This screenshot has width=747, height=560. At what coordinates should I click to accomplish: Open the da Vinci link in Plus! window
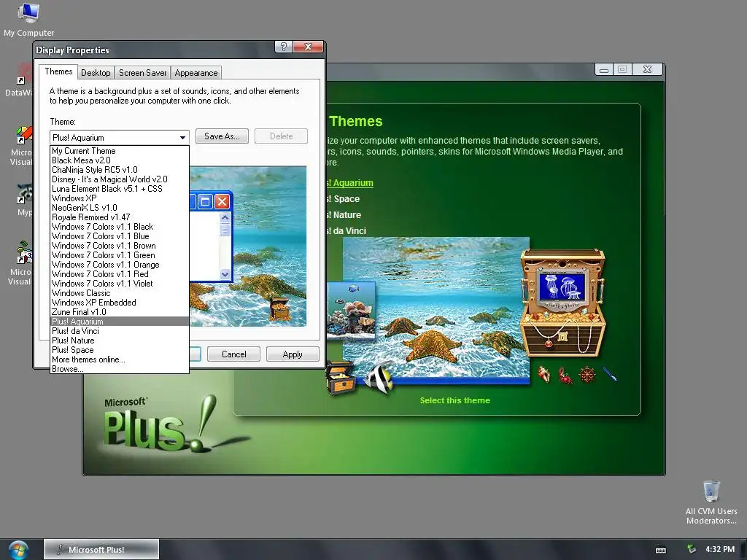tap(347, 231)
